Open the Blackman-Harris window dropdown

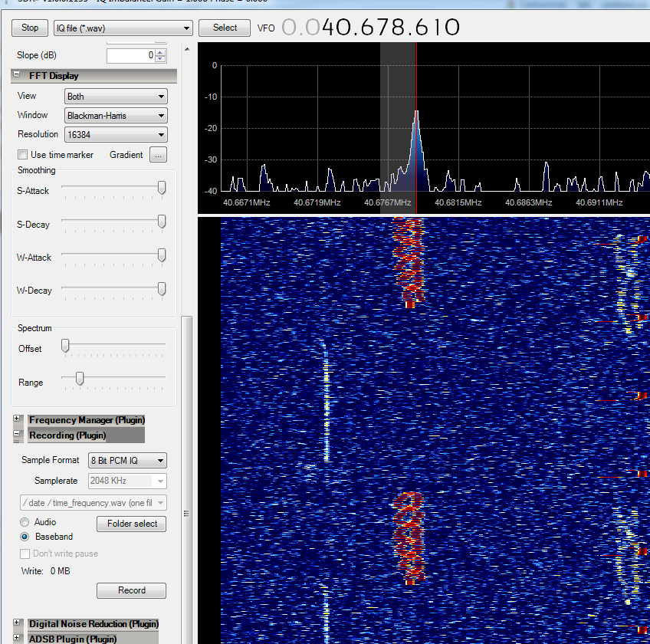116,116
